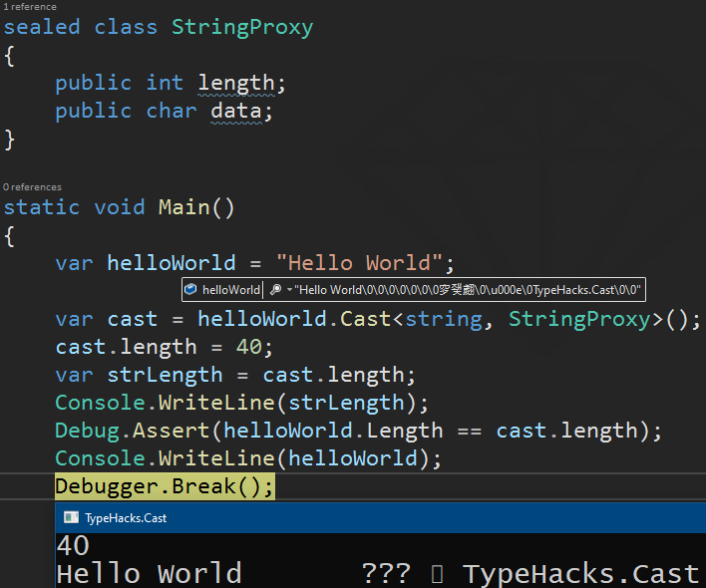Click the datatip value string starting "Hello World\0
The width and height of the screenshot is (706, 588).
pyautogui.click(x=468, y=290)
